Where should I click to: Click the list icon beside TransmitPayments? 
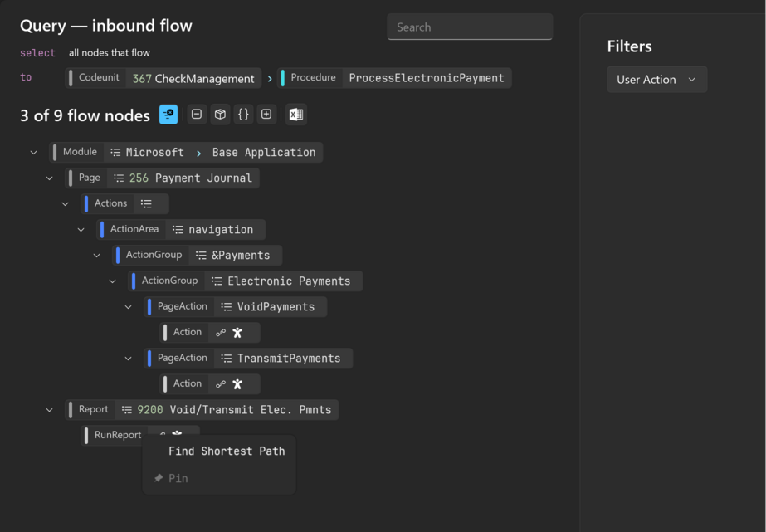227,358
